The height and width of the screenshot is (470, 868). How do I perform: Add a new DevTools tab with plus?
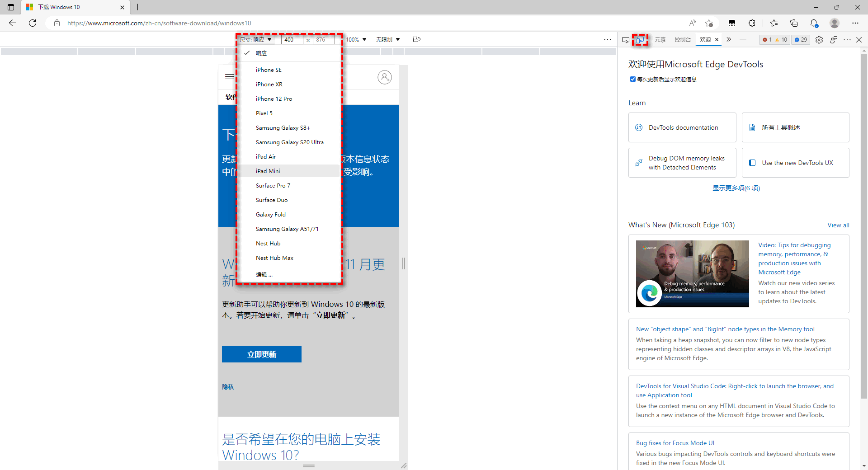(x=743, y=40)
